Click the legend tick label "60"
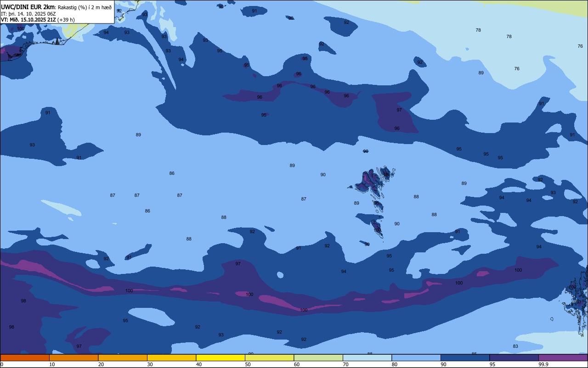This screenshot has height=368, width=588. (297, 364)
